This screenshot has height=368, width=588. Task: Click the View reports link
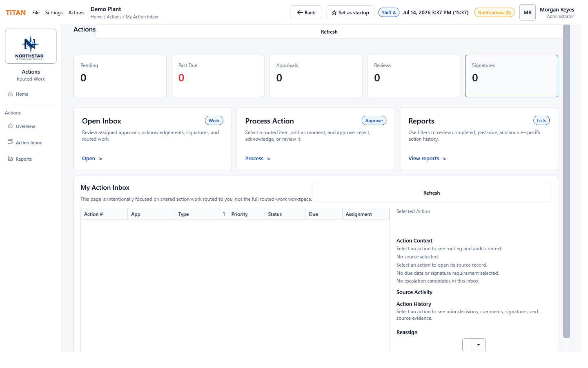(x=427, y=159)
